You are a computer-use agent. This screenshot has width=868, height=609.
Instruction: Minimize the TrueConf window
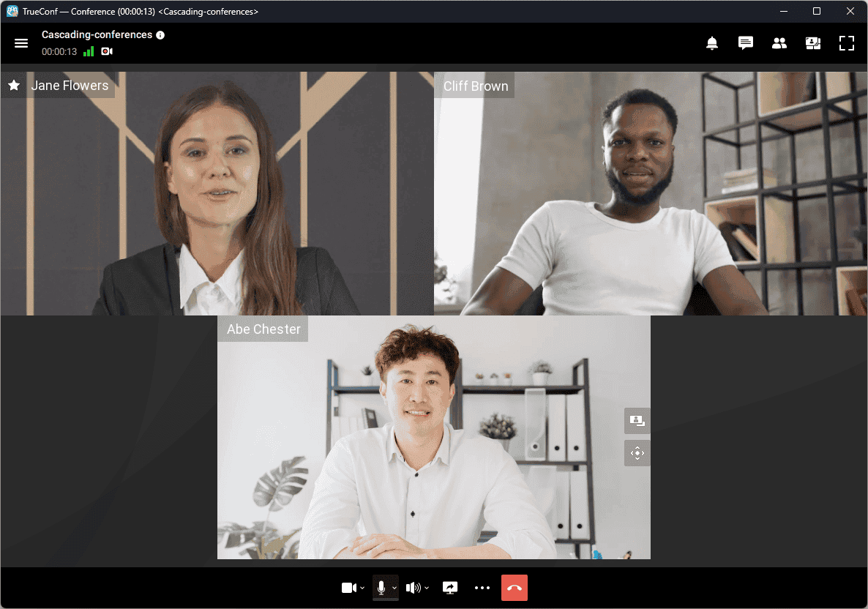(784, 11)
